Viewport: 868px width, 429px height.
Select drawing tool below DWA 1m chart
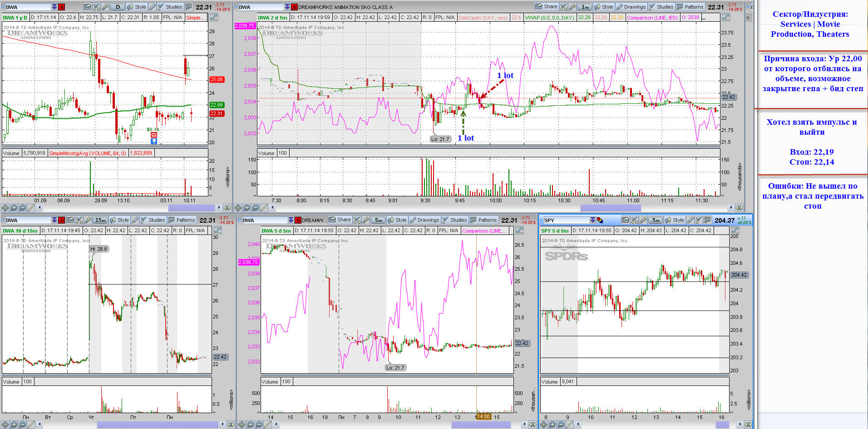coord(264,208)
